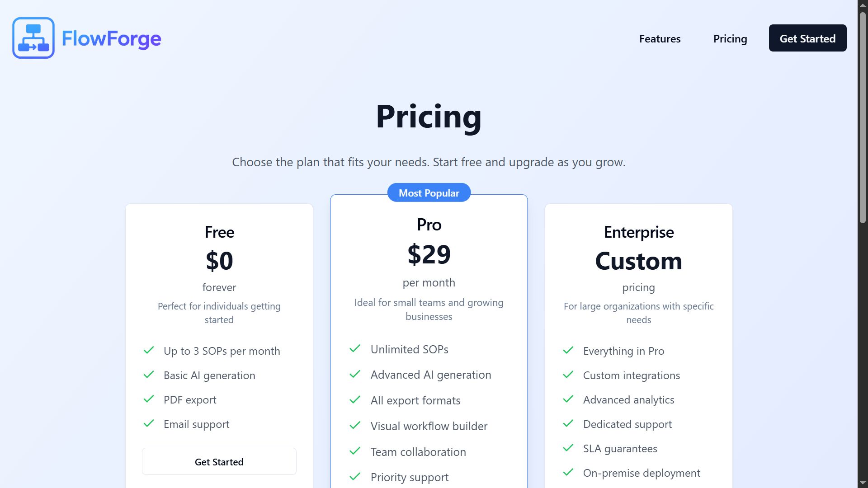868x488 pixels.
Task: Click the checkmark next to Email support
Action: pyautogui.click(x=149, y=424)
